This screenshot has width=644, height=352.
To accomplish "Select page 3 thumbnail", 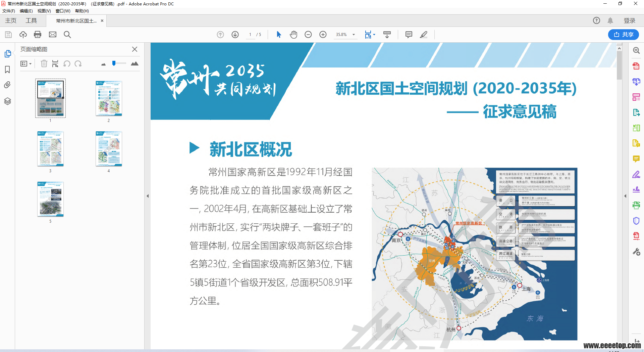I will click(50, 148).
